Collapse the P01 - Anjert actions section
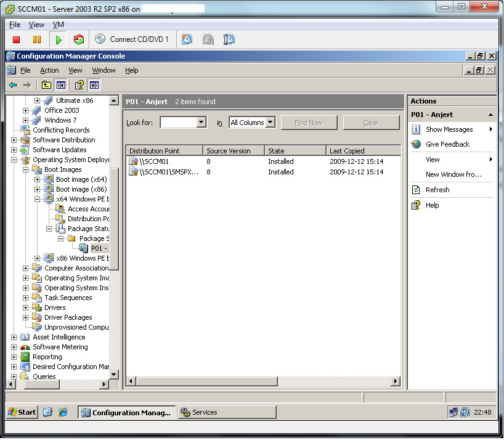504x443 pixels. click(x=490, y=115)
